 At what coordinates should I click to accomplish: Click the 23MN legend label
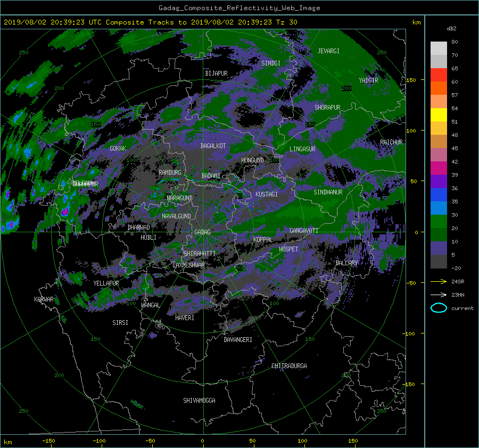point(458,295)
